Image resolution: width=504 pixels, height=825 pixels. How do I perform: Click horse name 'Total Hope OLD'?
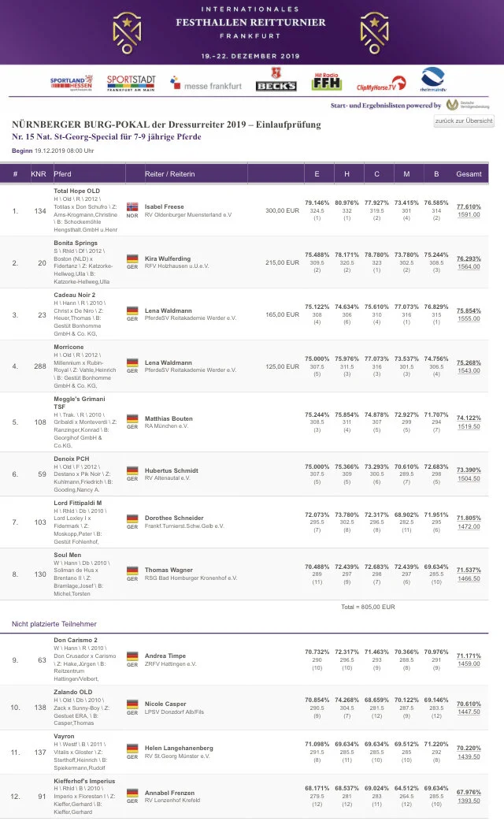[x=77, y=191]
